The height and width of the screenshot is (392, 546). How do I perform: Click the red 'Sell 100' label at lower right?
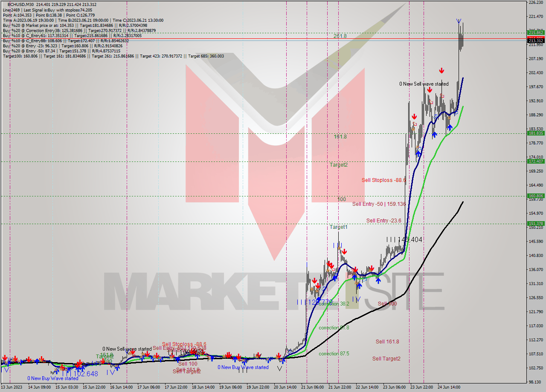pyautogui.click(x=387, y=304)
